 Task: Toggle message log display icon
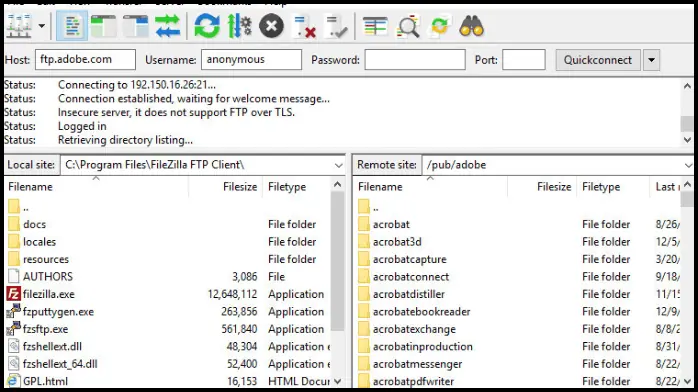pos(72,26)
